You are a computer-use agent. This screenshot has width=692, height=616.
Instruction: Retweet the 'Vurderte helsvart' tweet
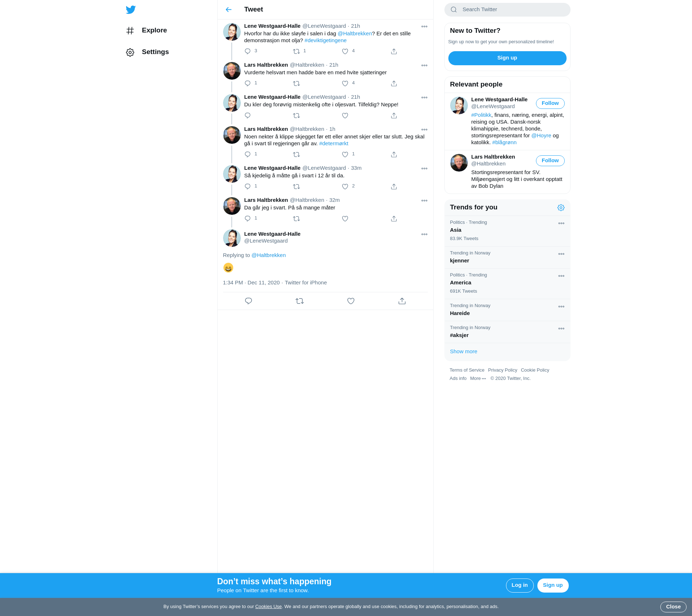point(296,83)
